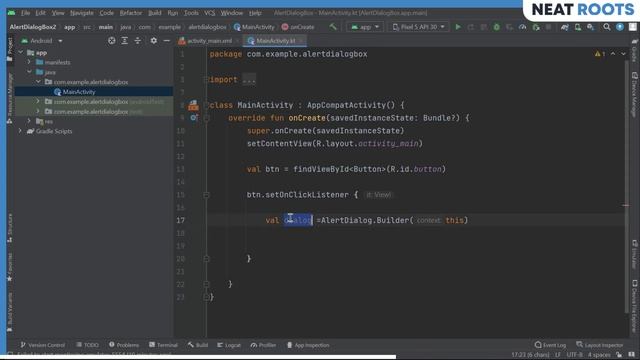Image resolution: width=640 pixels, height=360 pixels.
Task: Click the Attach Debugger to Android Process icon
Action: pos(536,27)
